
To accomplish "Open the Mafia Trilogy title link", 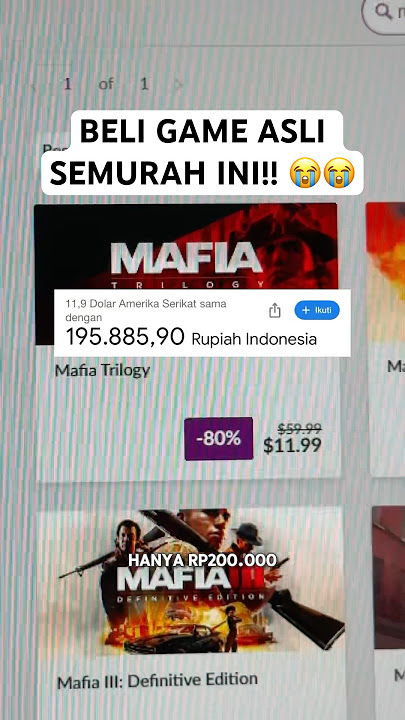I will (102, 371).
